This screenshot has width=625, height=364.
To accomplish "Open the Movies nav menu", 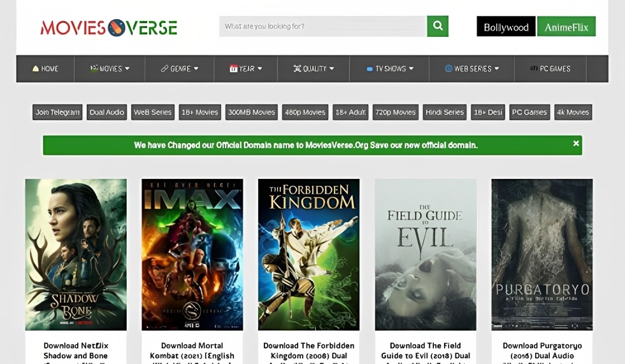I will pos(110,69).
